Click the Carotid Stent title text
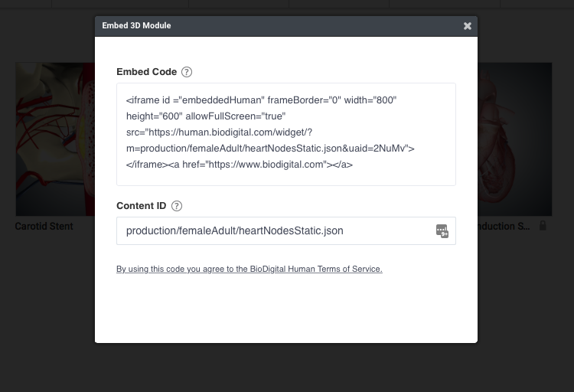 click(x=44, y=227)
